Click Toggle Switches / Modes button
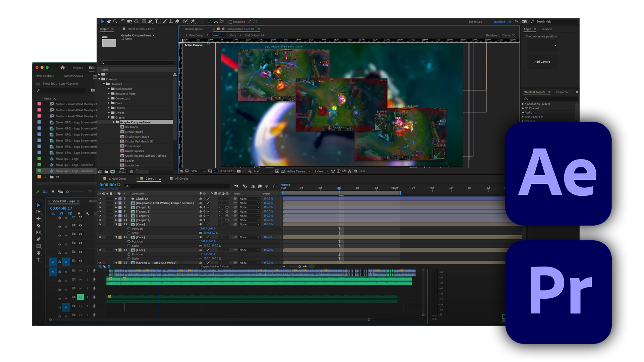Screen dimensions: 644x362 [215, 266]
